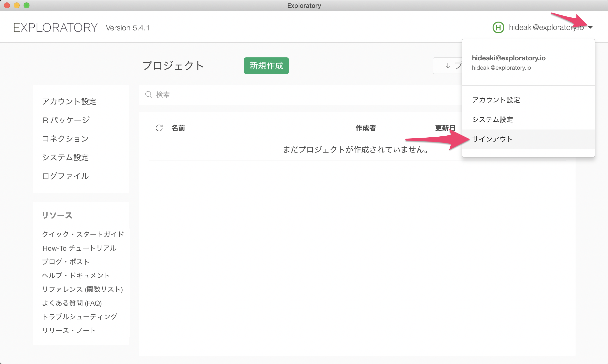The height and width of the screenshot is (364, 608).
Task: Click bold hideaki@exploratory.io in the dropdown
Action: pyautogui.click(x=509, y=58)
